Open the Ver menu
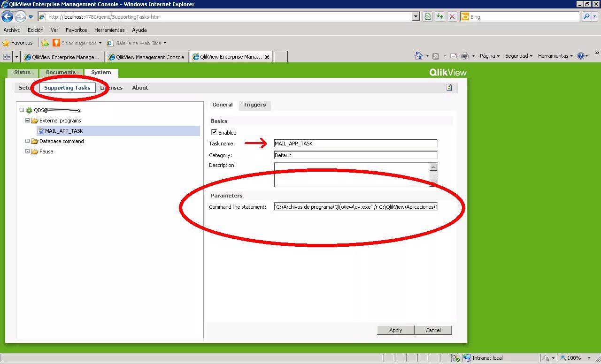The width and height of the screenshot is (601, 364). [55, 30]
